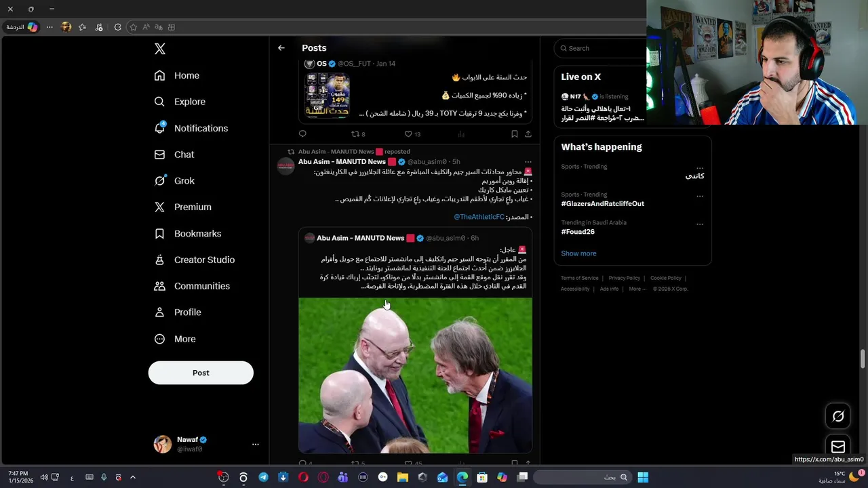This screenshot has height=488, width=868.
Task: Open more options for the كانتي trend
Action: point(700,167)
